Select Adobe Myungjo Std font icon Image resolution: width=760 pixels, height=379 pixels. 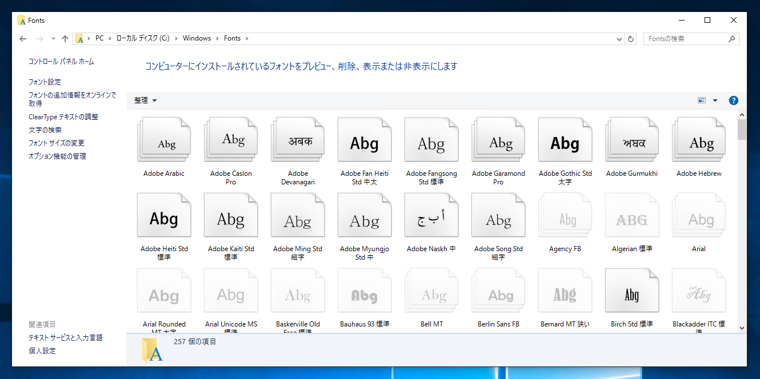click(x=364, y=216)
